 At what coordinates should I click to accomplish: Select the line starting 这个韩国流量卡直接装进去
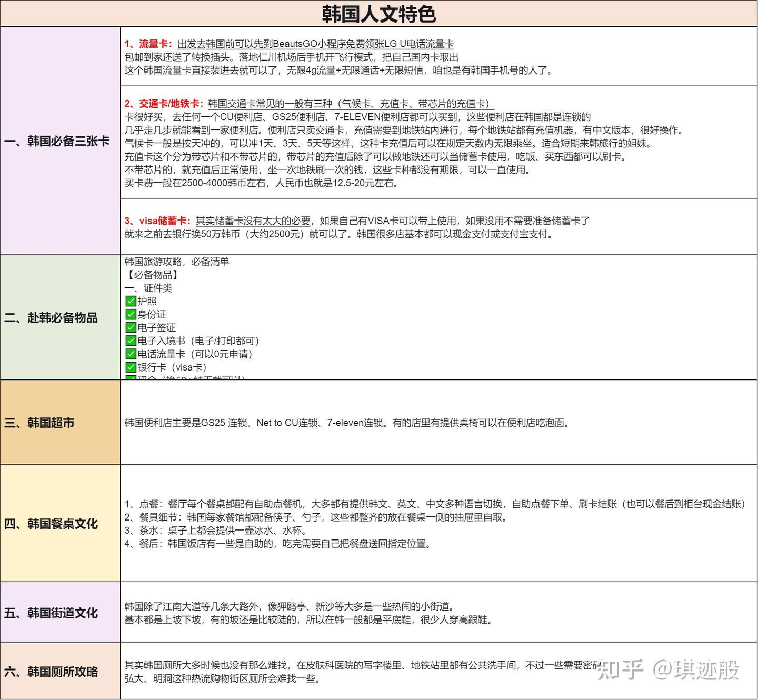click(340, 71)
